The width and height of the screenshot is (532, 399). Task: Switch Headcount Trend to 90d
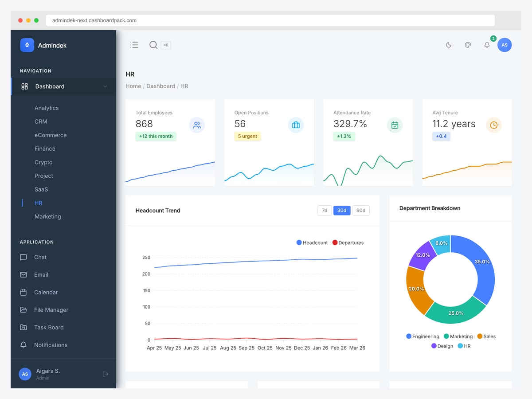[361, 211]
